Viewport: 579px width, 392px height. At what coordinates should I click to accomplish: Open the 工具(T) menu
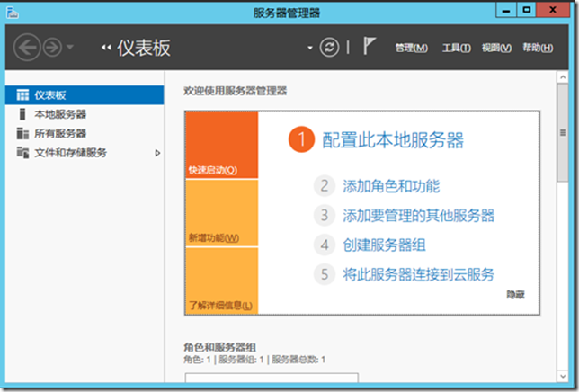pos(457,48)
